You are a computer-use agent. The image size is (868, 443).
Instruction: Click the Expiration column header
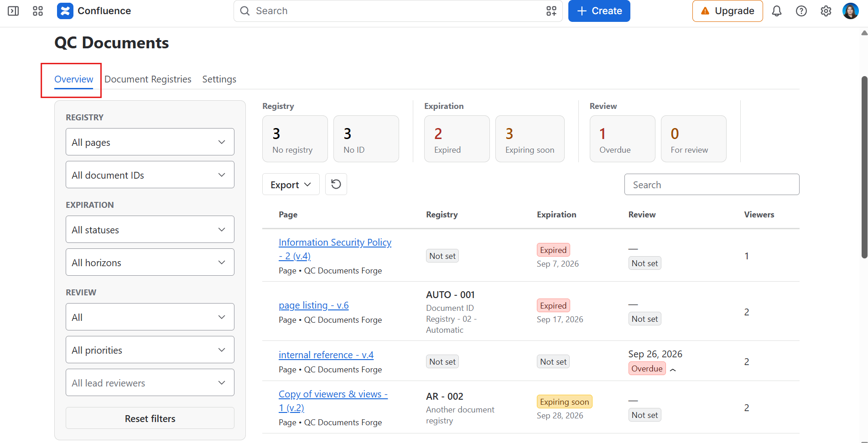click(x=556, y=215)
